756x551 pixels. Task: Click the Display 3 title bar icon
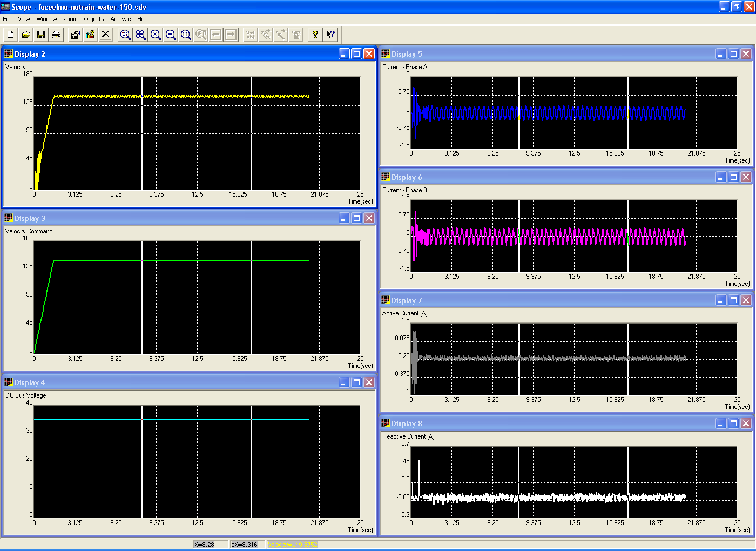point(9,218)
